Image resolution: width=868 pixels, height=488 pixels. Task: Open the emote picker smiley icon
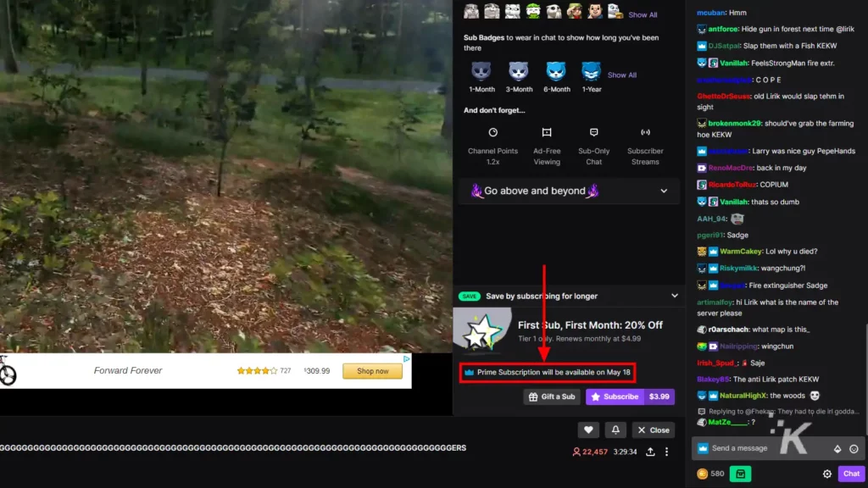(854, 449)
